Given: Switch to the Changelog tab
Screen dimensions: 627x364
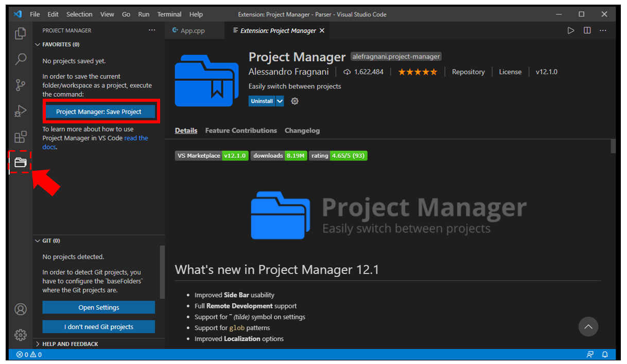Looking at the screenshot, I should [302, 131].
